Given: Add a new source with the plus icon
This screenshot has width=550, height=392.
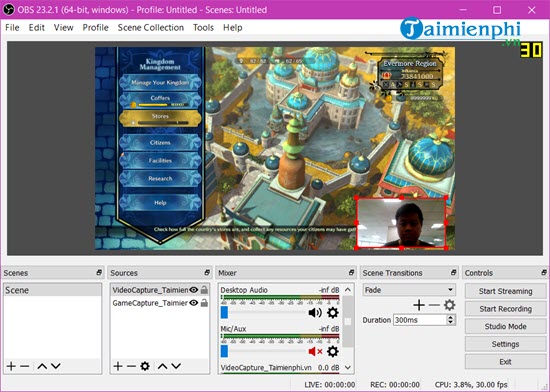Looking at the screenshot, I should [x=118, y=366].
